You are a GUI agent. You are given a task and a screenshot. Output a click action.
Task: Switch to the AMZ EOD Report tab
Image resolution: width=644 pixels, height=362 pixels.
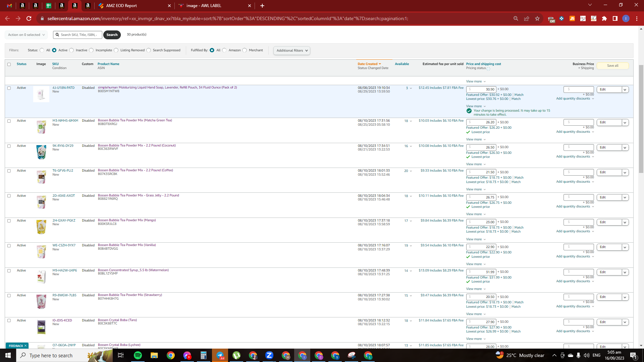click(x=134, y=6)
